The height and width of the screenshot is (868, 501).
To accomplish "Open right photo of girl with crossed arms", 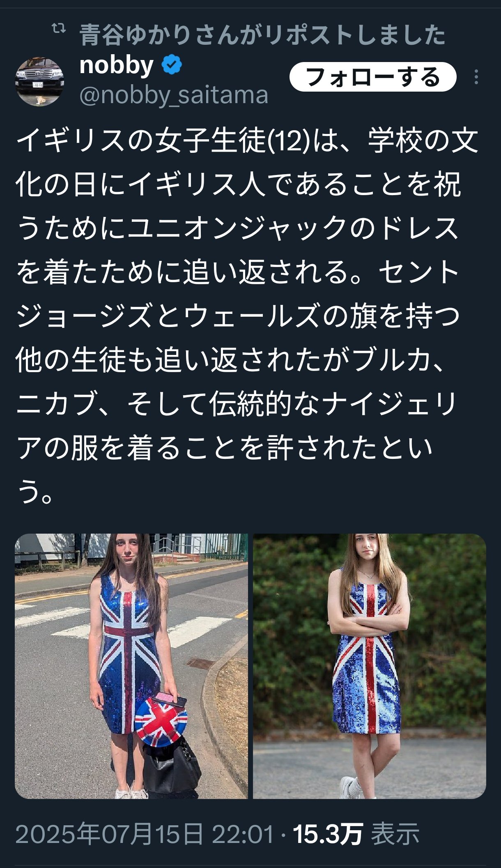I will click(370, 666).
